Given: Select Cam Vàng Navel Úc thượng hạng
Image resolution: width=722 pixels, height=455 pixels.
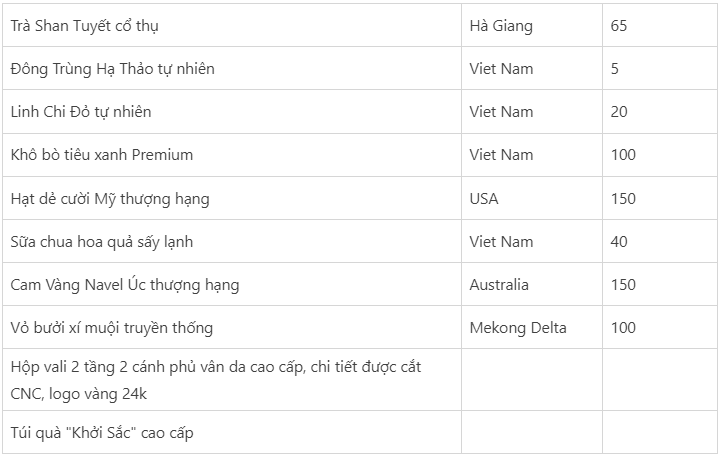Looking at the screenshot, I should [232, 284].
